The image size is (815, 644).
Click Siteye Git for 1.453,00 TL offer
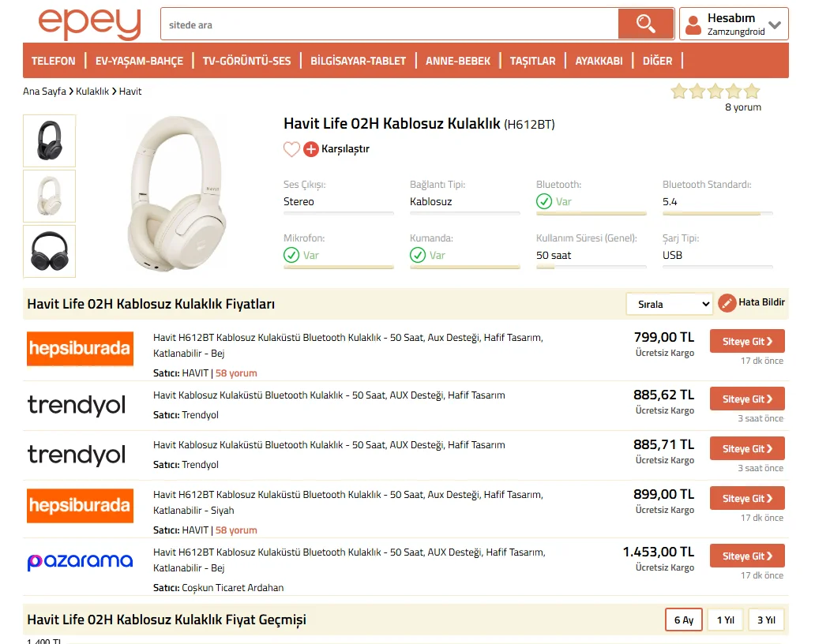point(747,556)
